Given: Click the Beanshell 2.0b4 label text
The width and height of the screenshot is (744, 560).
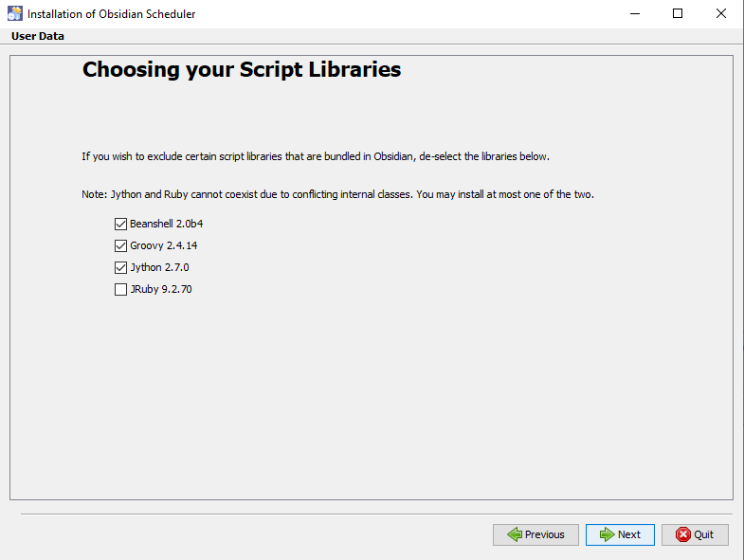Looking at the screenshot, I should [167, 225].
